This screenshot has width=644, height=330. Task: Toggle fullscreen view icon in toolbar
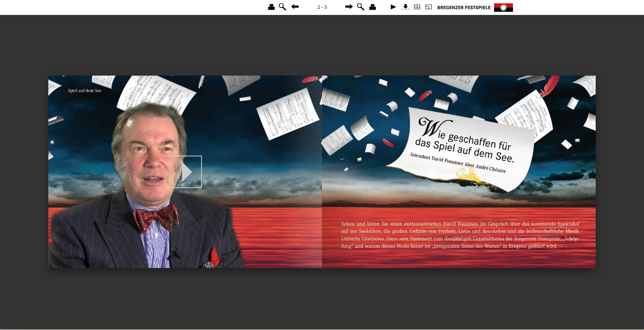[x=429, y=7]
